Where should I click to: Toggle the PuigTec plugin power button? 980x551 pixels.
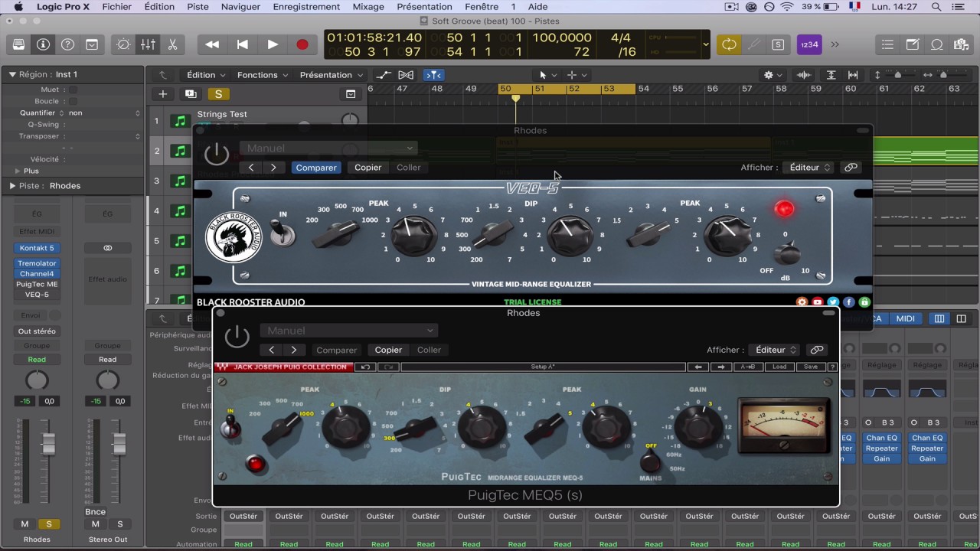(x=237, y=336)
